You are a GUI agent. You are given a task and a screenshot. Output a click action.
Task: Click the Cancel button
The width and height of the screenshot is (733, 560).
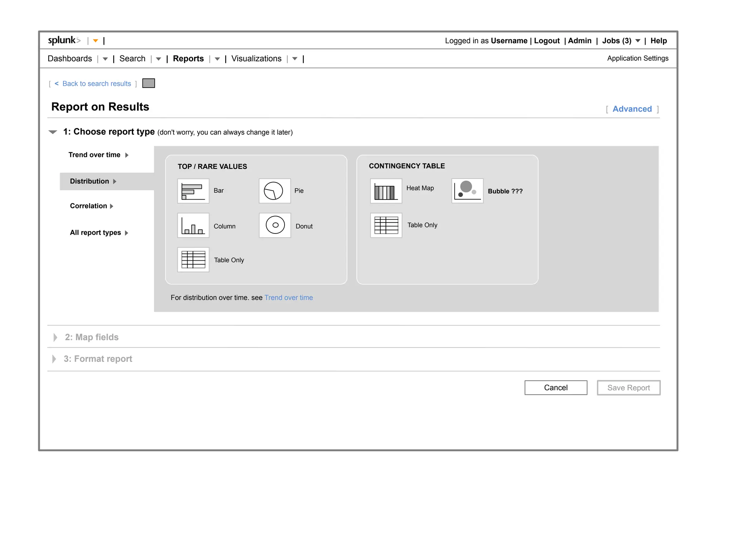[555, 388]
